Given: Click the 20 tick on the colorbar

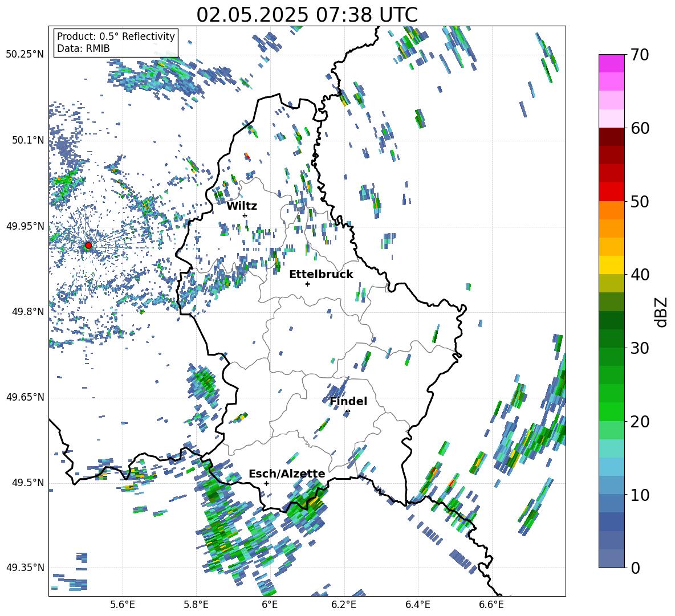Looking at the screenshot, I should 640,421.
